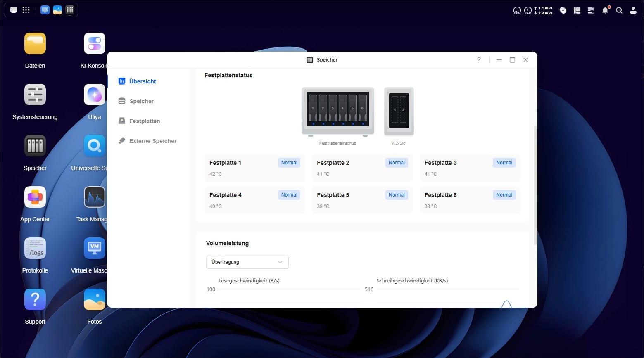Screen dimensions: 644x358
Task: Click the user account icon
Action: (633, 10)
